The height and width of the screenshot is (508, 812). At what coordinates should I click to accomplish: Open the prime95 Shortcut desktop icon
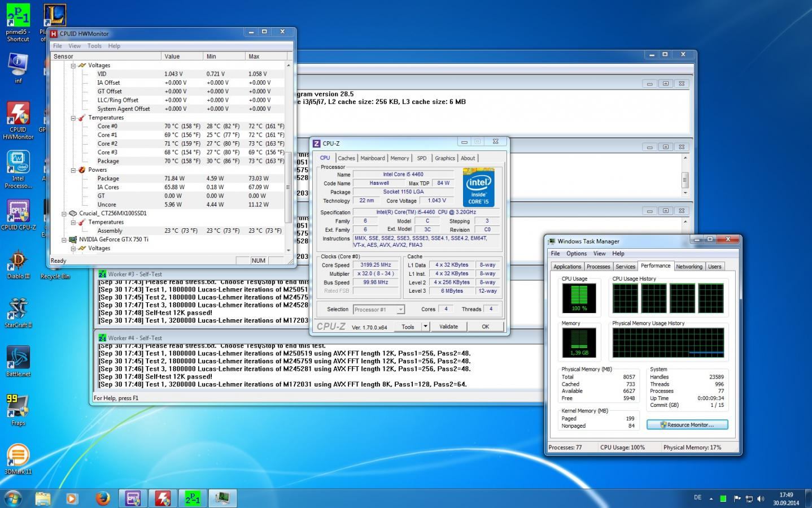18,23
